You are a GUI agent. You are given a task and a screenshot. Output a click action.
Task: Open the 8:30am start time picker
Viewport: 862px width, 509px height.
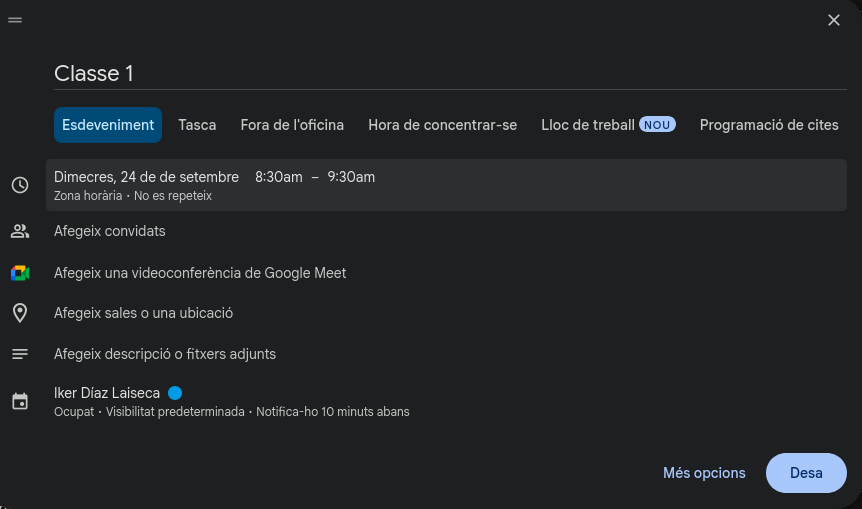(x=278, y=177)
